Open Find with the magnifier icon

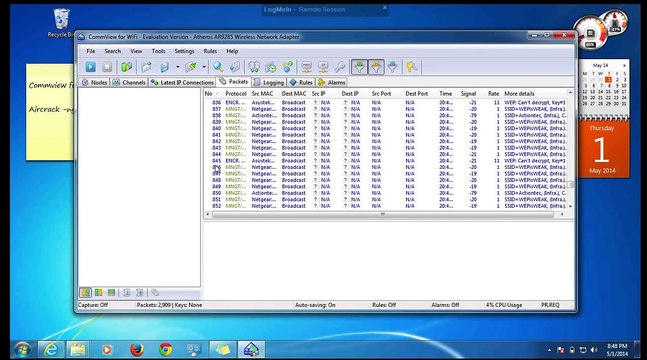click(x=218, y=67)
